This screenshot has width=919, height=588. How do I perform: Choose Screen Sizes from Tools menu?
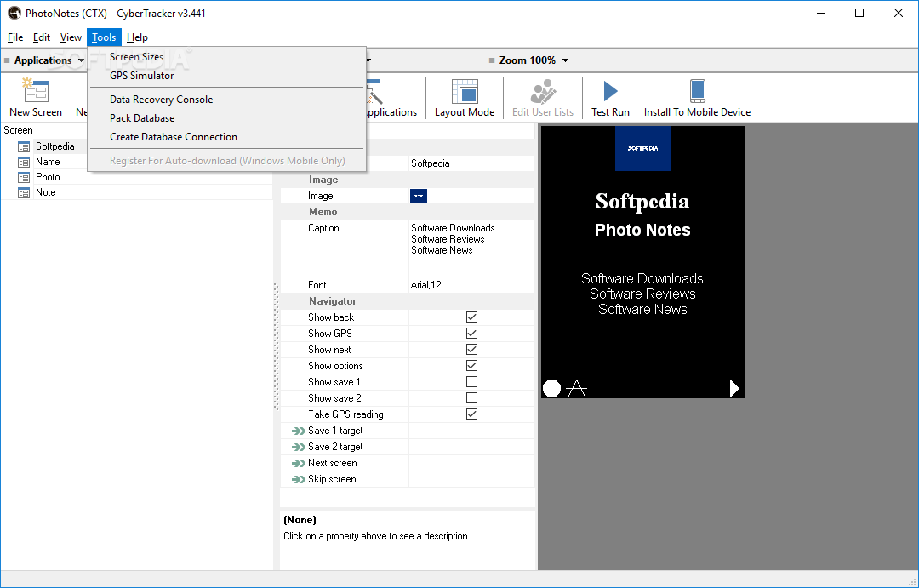coord(226,57)
